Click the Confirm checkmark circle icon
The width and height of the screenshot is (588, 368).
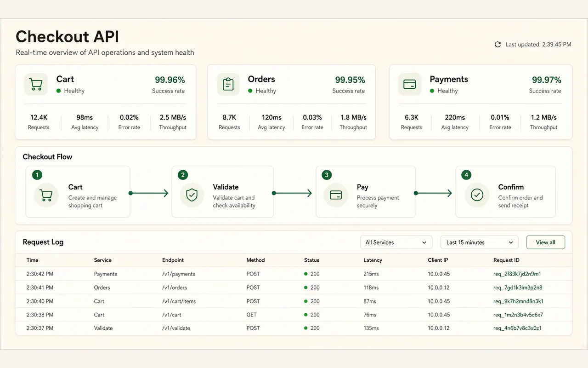(x=477, y=195)
